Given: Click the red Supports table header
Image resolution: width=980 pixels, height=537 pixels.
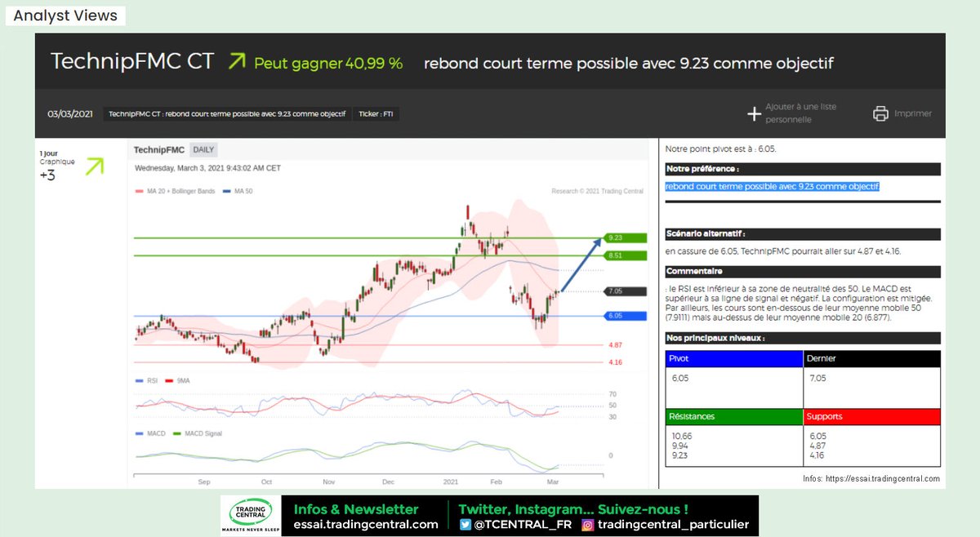Looking at the screenshot, I should [x=872, y=416].
